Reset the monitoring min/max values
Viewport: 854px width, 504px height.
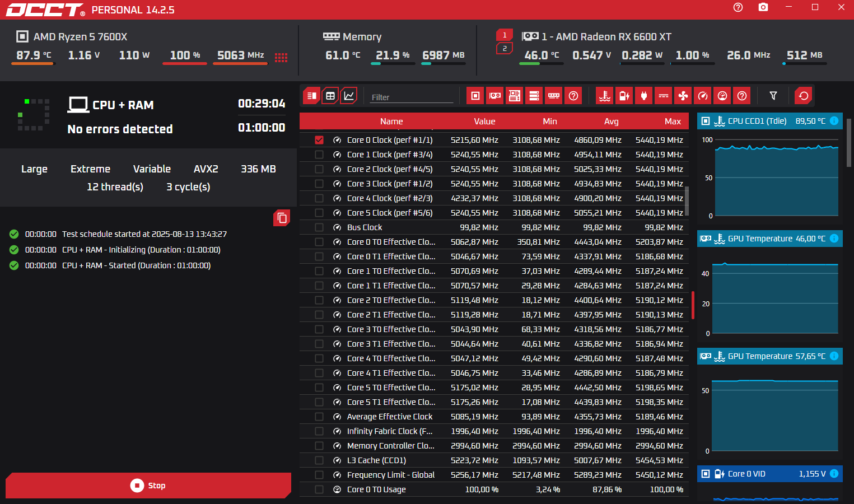click(x=804, y=96)
